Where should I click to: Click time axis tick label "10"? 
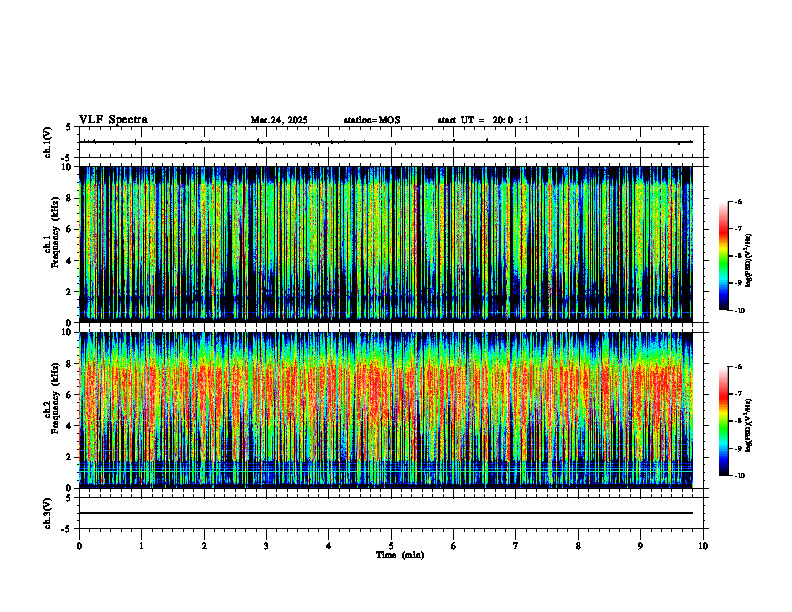point(703,546)
